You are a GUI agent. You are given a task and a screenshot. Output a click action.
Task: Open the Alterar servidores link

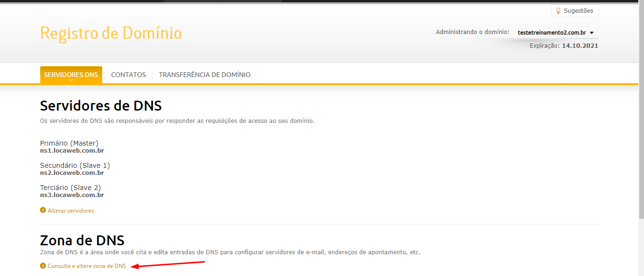(x=71, y=211)
